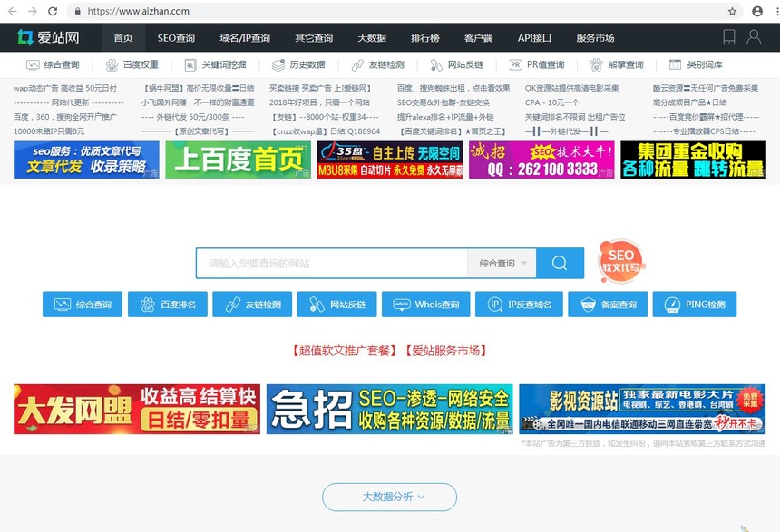Image resolution: width=780 pixels, height=532 pixels.
Task: Click the orange SEO 软文代写 badge
Action: (x=621, y=262)
